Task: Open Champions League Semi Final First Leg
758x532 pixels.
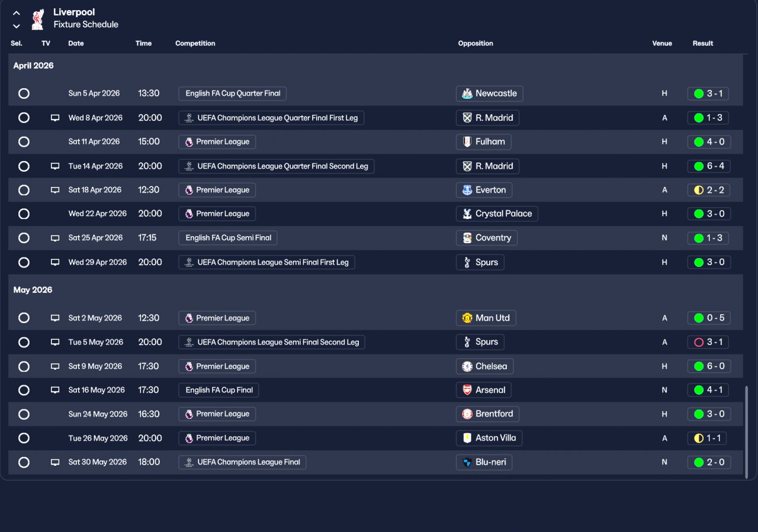Action: (x=266, y=262)
